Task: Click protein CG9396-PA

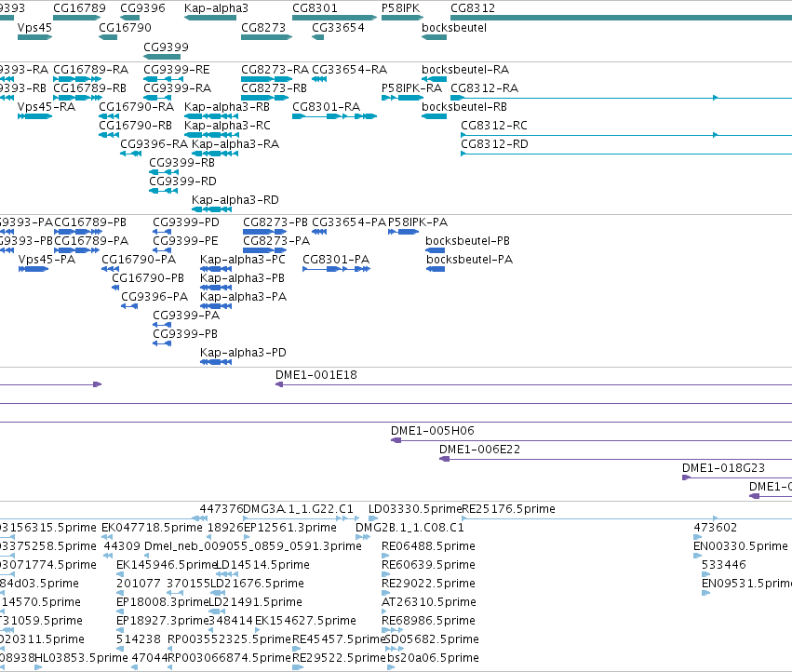Action: [154, 296]
